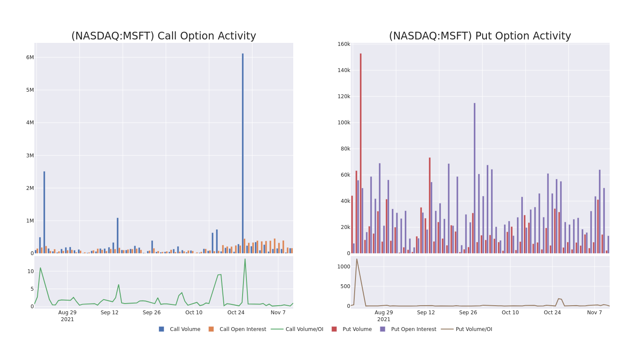The height and width of the screenshot is (343, 644).
Task: Click the 120k label on put chart axis
Action: (x=344, y=96)
